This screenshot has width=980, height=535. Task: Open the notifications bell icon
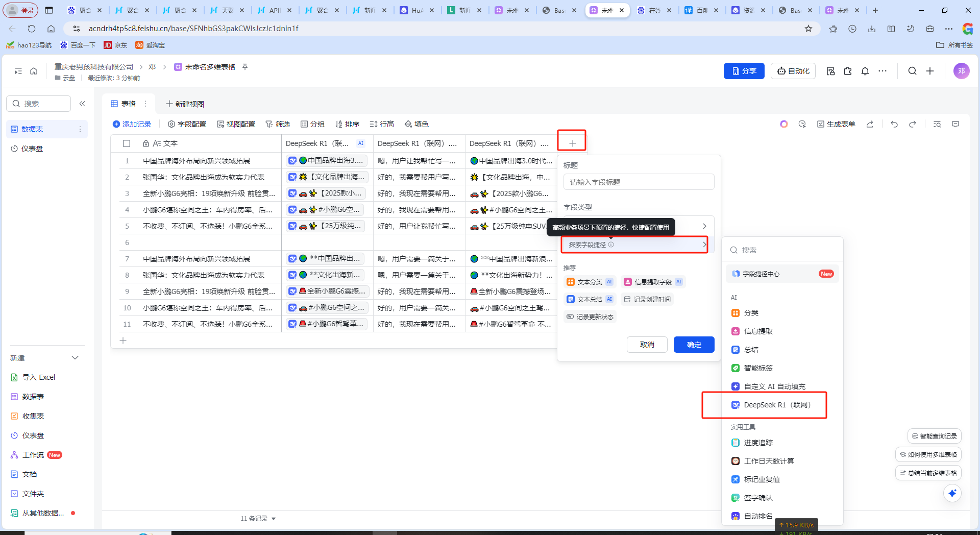865,71
